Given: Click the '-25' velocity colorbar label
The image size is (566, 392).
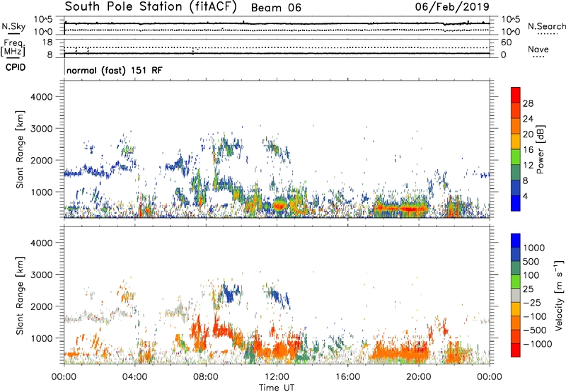Looking at the screenshot, I should (x=532, y=303).
